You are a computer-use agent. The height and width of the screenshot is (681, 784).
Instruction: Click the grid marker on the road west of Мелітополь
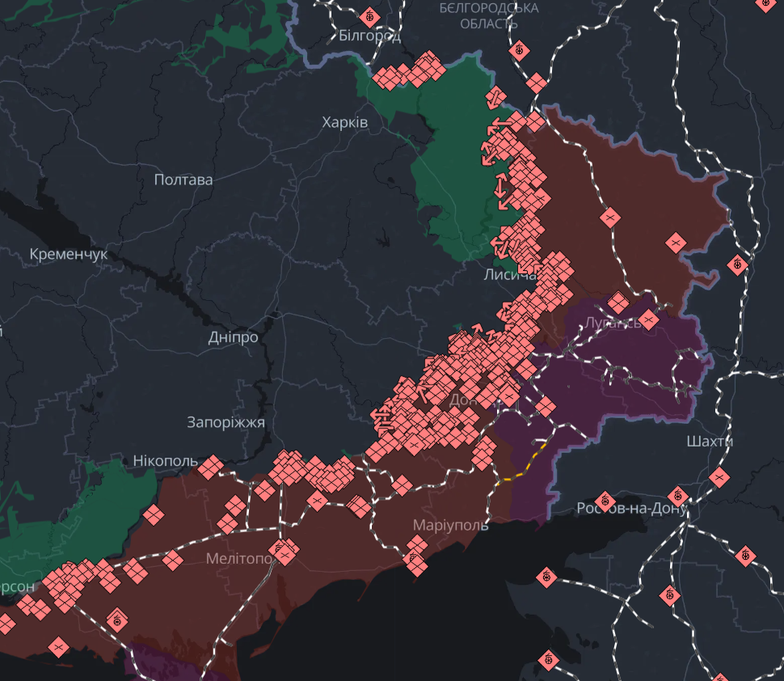(x=172, y=559)
